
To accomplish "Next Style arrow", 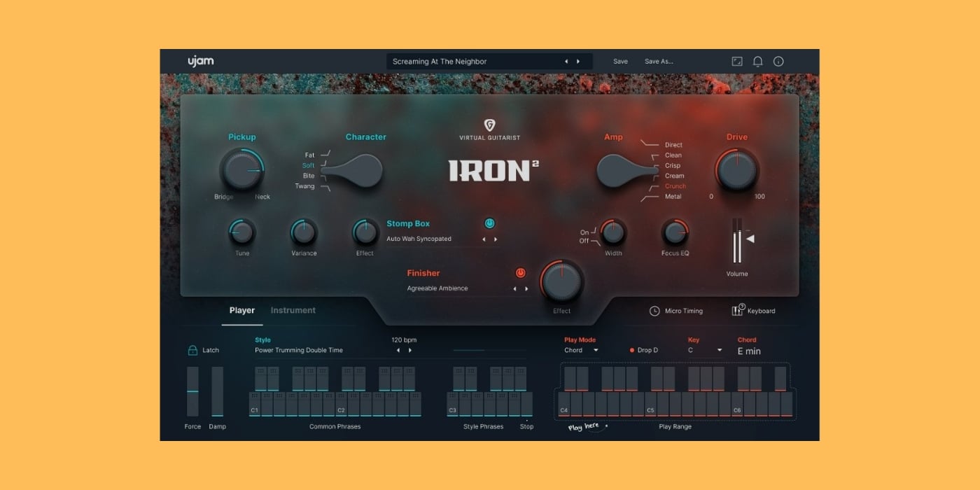I will click(x=410, y=350).
